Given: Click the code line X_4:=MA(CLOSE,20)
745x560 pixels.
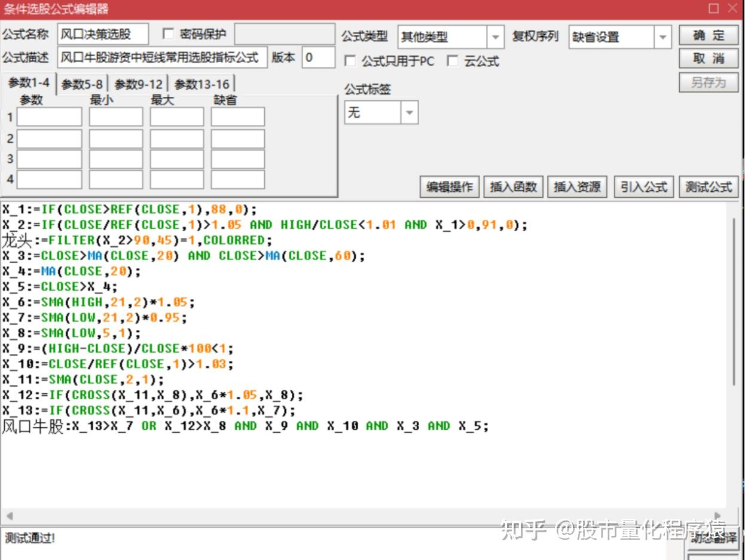Looking at the screenshot, I should point(71,271).
